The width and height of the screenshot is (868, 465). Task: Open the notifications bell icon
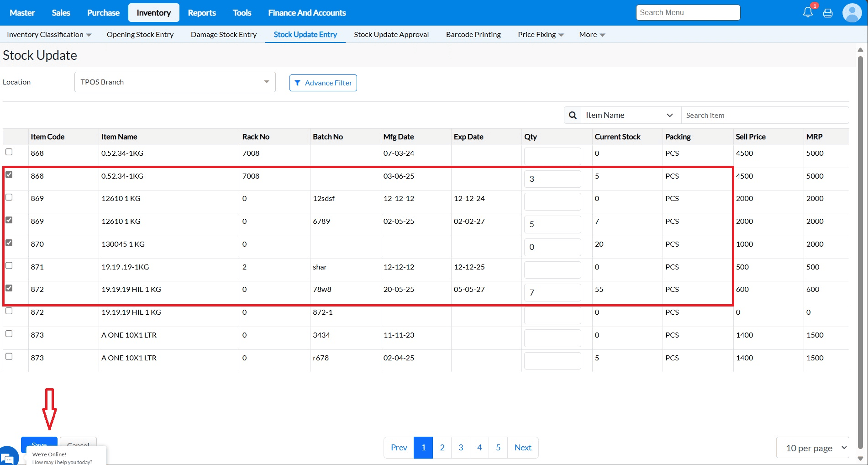[808, 12]
